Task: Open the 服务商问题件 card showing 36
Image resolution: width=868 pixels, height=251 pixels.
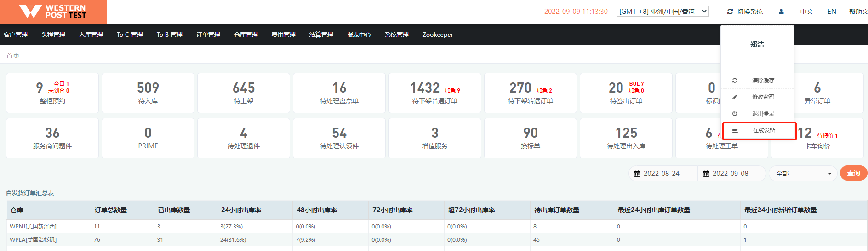Action: (x=52, y=138)
